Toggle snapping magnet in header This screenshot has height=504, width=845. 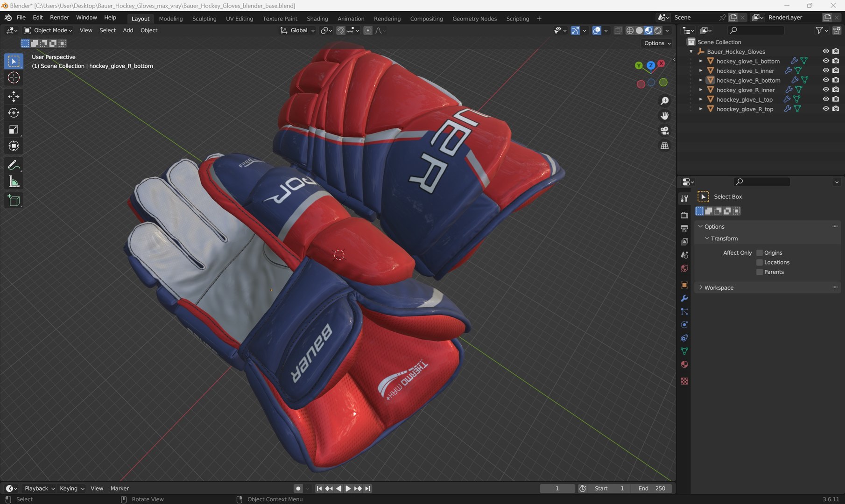pos(341,30)
